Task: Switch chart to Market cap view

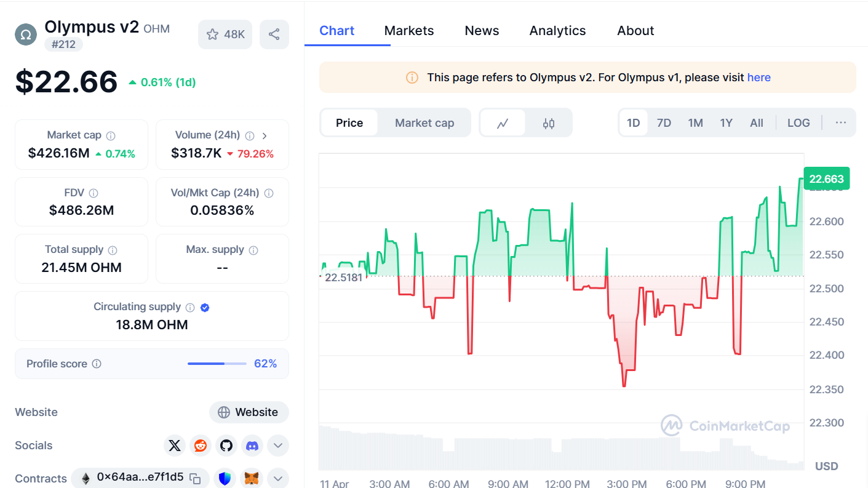Action: point(424,122)
